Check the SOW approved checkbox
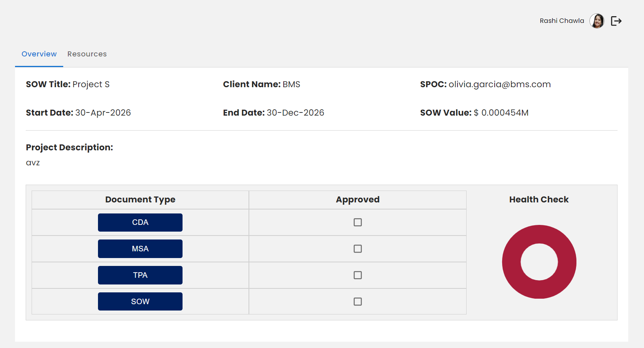This screenshot has height=348, width=644. click(x=358, y=302)
